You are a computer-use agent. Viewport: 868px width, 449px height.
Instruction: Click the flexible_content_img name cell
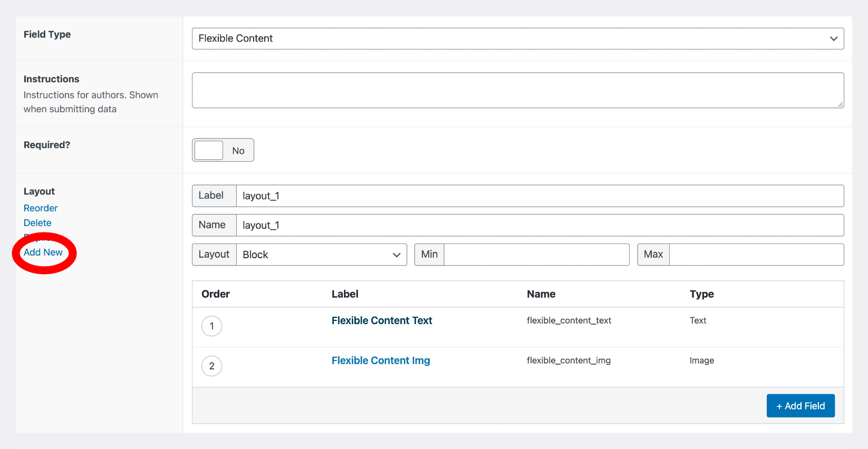click(568, 360)
